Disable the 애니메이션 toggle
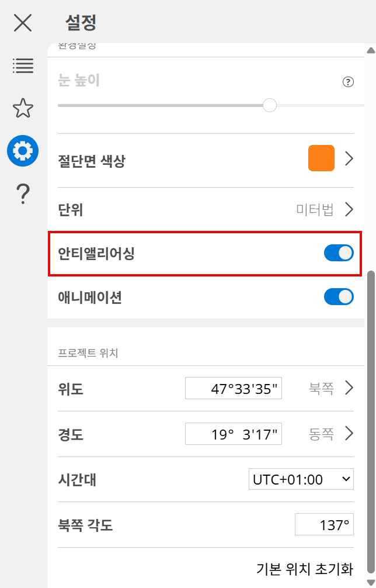The image size is (376, 588). [x=339, y=297]
